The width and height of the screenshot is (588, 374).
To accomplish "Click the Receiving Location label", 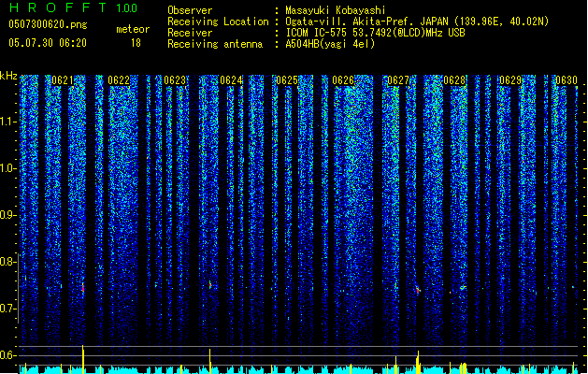I will point(218,22).
